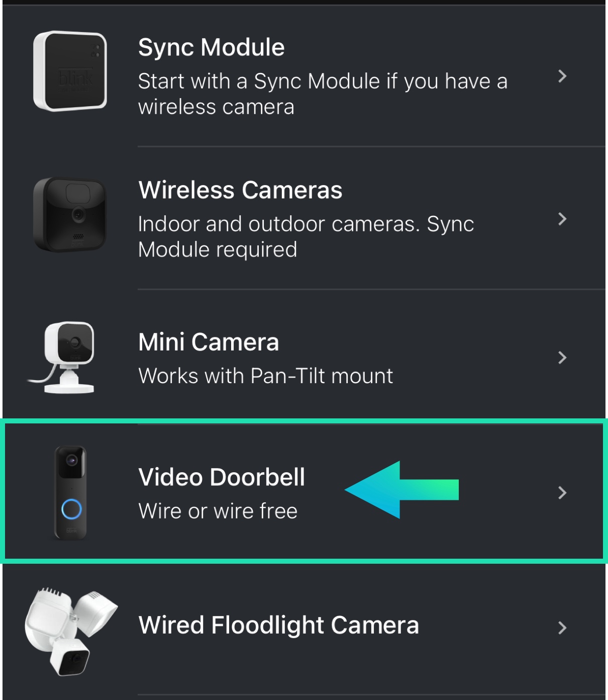Click the teal arrow pointing at Video Doorbell
The height and width of the screenshot is (700, 608).
coord(401,490)
